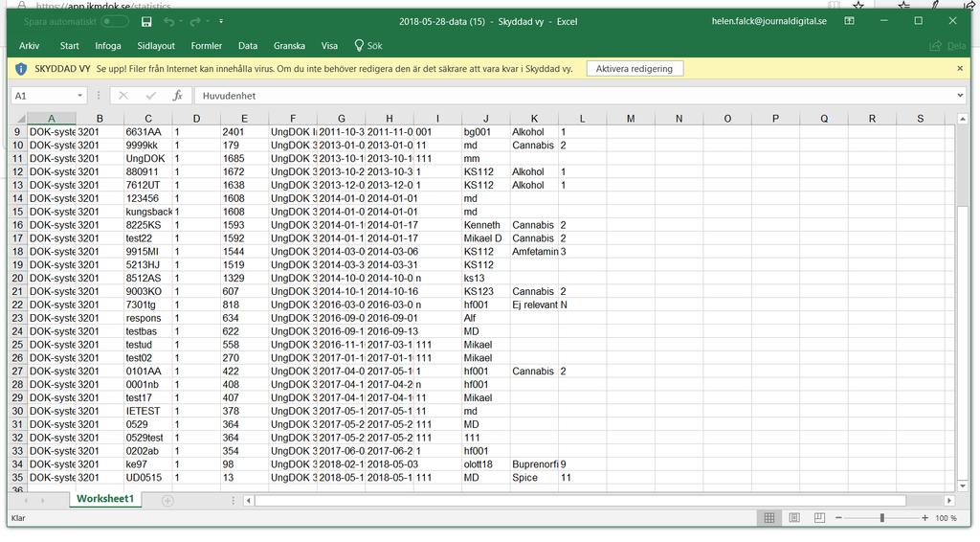The width and height of the screenshot is (980, 542).
Task: Click cell containing 'Amfetamin'
Action: point(534,251)
